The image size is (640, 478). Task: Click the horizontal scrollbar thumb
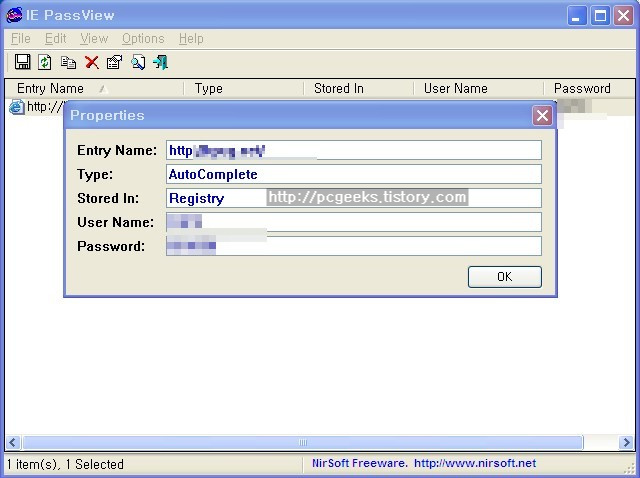[303, 442]
